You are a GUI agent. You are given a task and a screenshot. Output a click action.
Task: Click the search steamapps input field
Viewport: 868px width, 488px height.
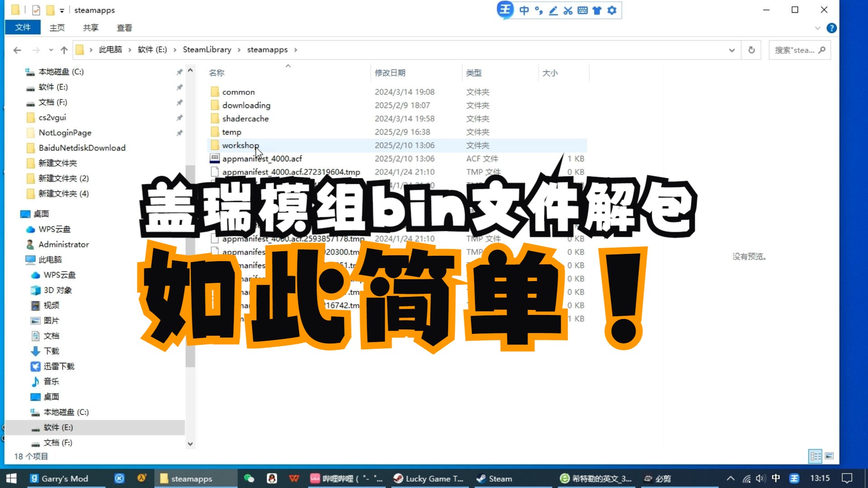coord(800,50)
